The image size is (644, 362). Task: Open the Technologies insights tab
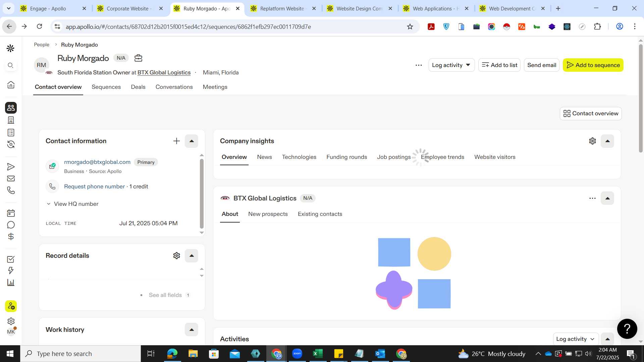tap(299, 157)
